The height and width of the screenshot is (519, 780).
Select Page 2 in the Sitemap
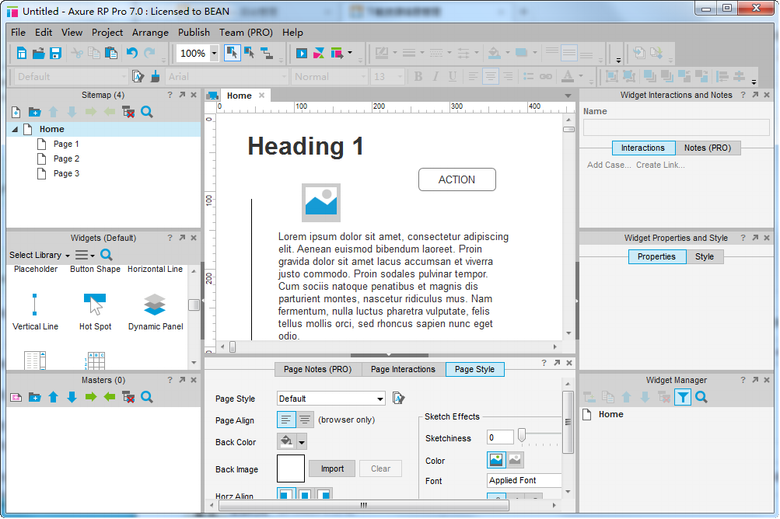click(x=66, y=159)
